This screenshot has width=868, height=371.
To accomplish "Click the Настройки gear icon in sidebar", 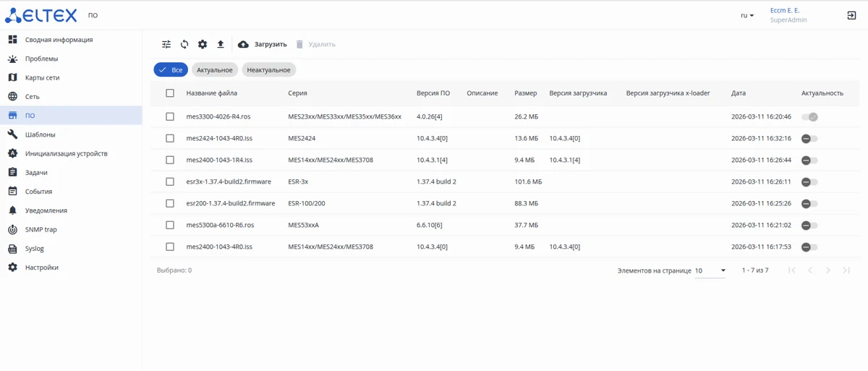I will tap(12, 267).
